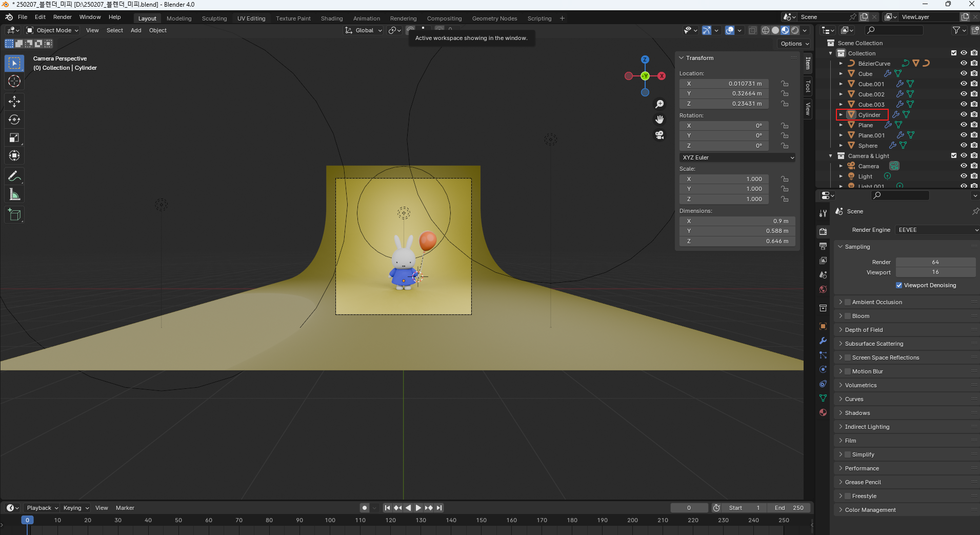
Task: Open the Render menu
Action: coord(63,17)
